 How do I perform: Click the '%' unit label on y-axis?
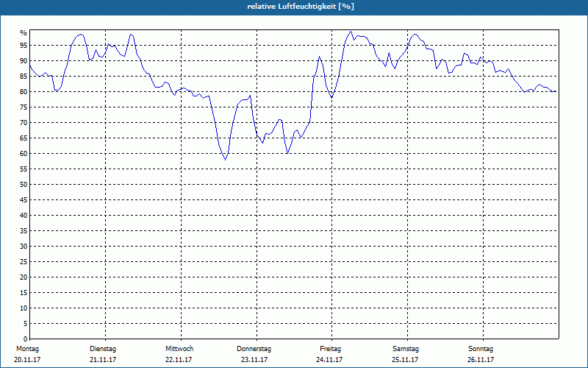point(24,33)
